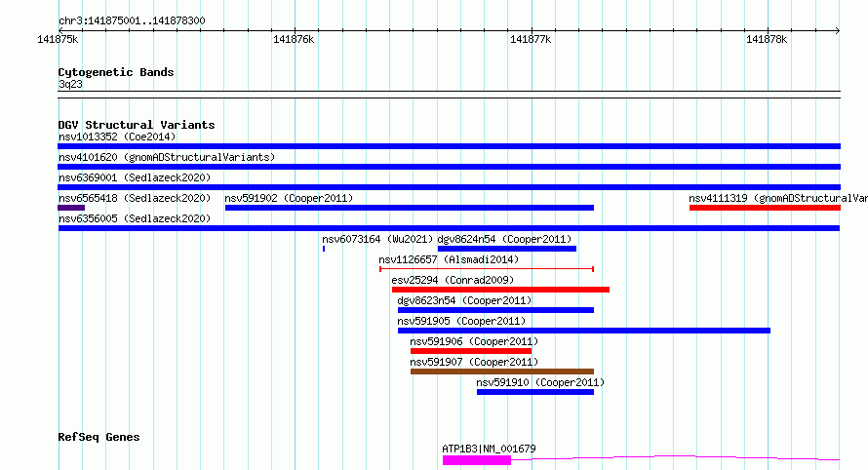The height and width of the screenshot is (470, 868).
Task: Click the dgv8623n54 (Cooper2011) label
Action: pos(464,300)
